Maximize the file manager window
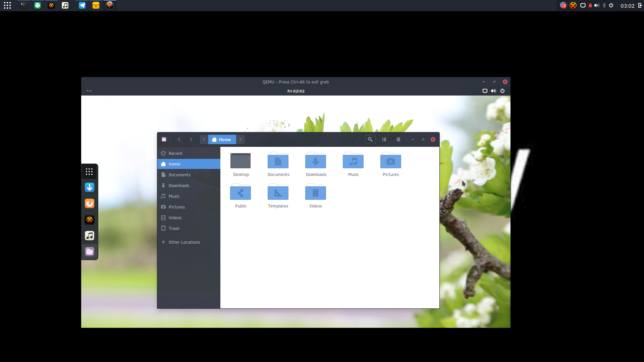The width and height of the screenshot is (644, 362). (423, 139)
